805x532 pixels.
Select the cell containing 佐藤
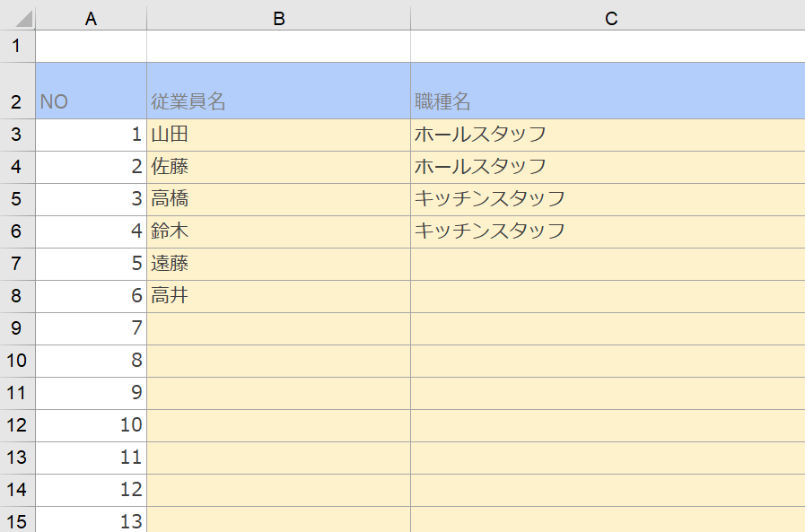[x=279, y=167]
